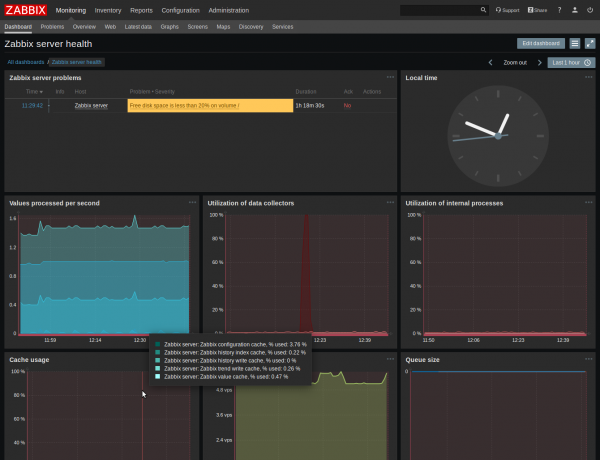The height and width of the screenshot is (460, 600).
Task: Click the search magnifier icon
Action: coord(483,10)
